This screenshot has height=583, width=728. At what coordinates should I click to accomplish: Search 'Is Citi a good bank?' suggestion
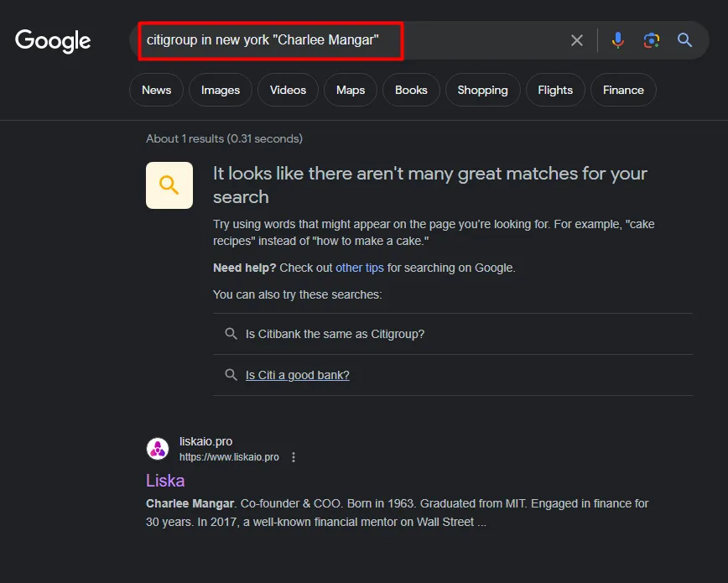pyautogui.click(x=297, y=375)
